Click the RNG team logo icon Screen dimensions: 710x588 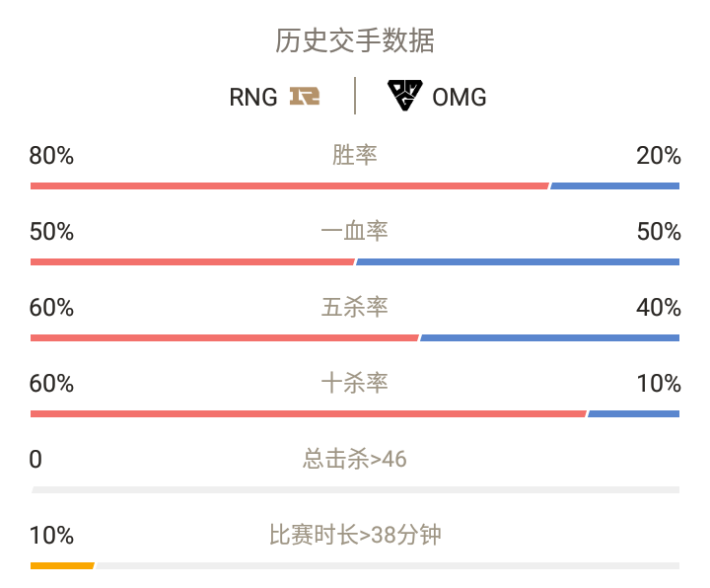click(x=305, y=96)
